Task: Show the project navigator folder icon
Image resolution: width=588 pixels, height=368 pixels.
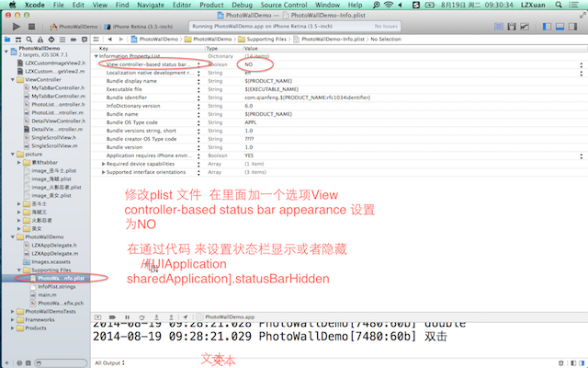Action: [7, 40]
